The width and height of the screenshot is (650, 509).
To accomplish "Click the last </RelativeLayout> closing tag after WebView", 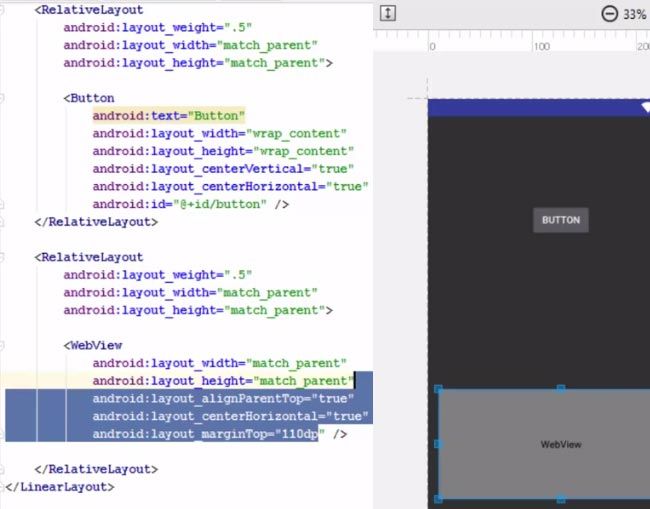I will [x=96, y=469].
